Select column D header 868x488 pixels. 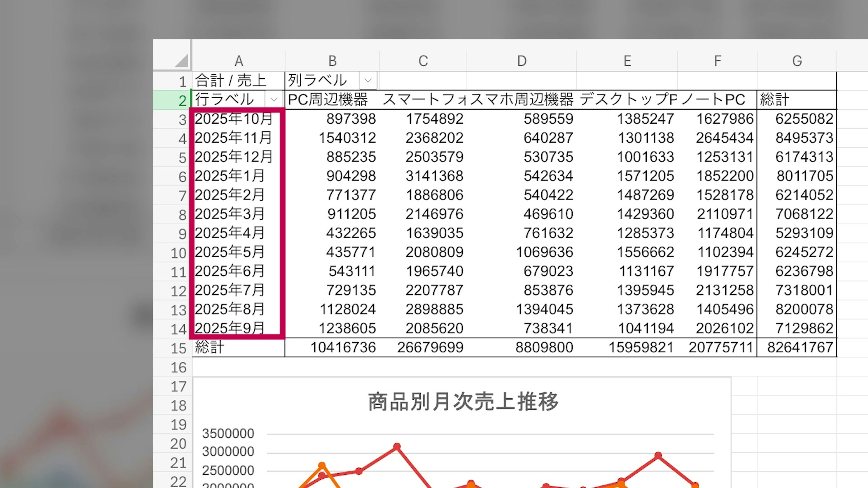pos(522,61)
